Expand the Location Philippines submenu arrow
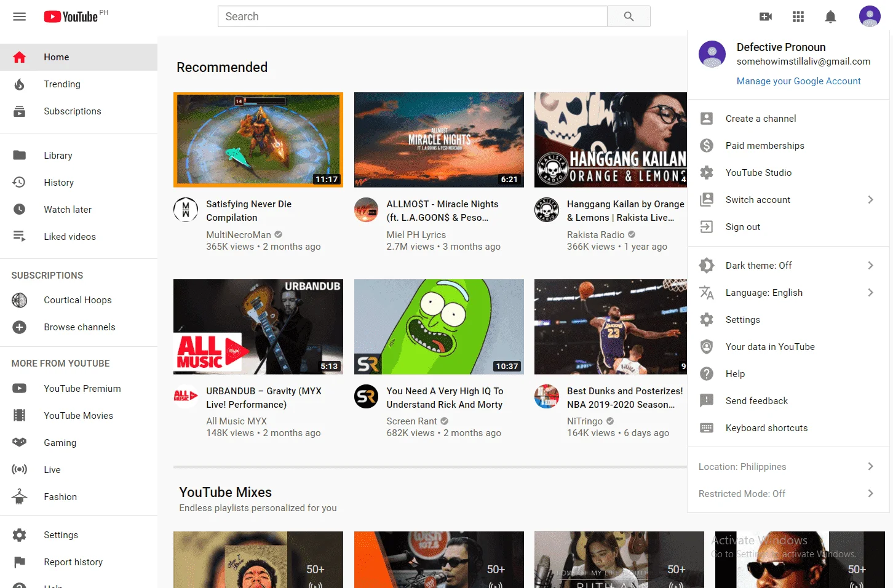The width and height of the screenshot is (893, 588). (870, 467)
